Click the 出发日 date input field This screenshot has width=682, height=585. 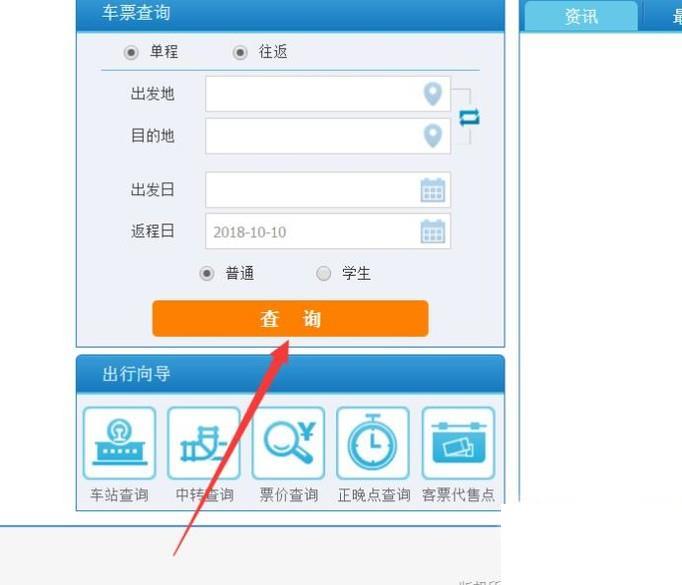coord(328,190)
